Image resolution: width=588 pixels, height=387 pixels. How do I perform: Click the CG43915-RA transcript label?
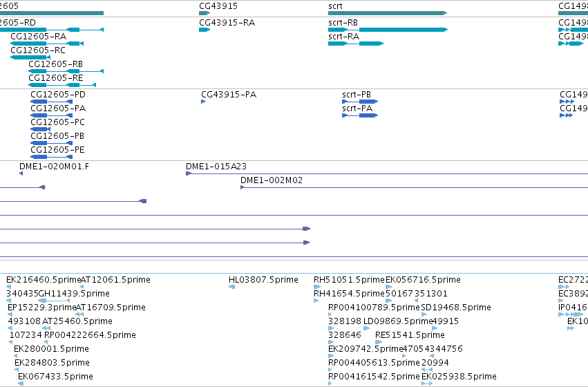coord(227,23)
